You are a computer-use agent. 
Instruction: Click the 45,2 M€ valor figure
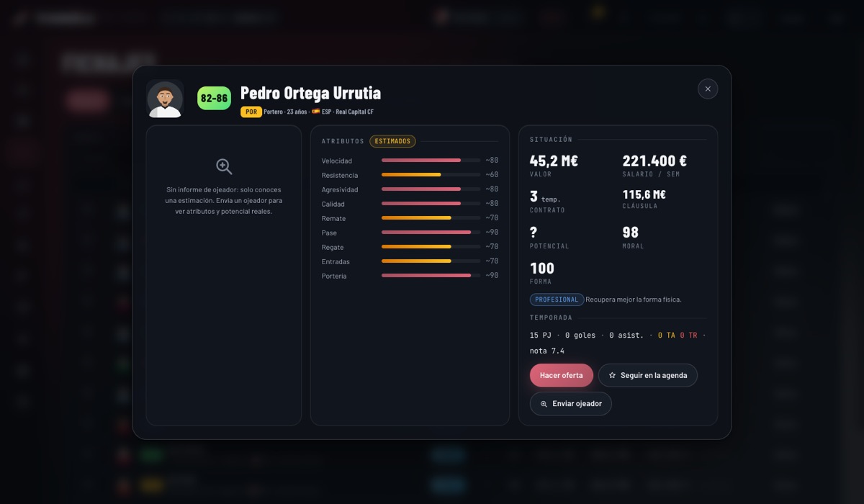(554, 161)
